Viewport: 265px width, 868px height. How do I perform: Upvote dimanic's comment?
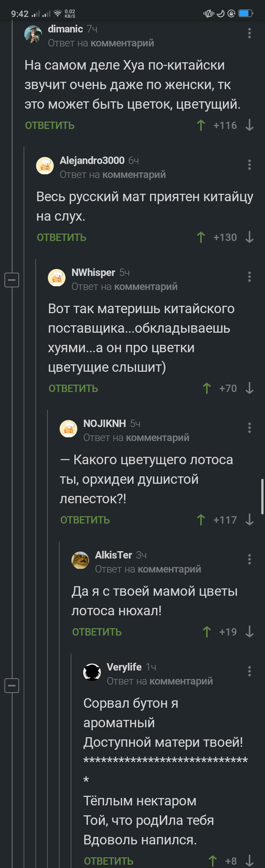(x=201, y=125)
